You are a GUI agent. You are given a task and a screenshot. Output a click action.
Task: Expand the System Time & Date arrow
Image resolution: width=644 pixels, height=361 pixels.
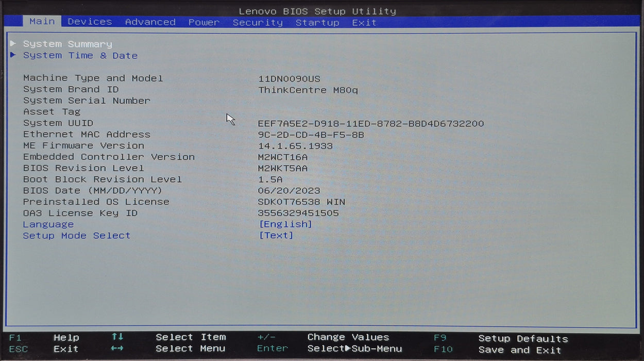coord(13,55)
